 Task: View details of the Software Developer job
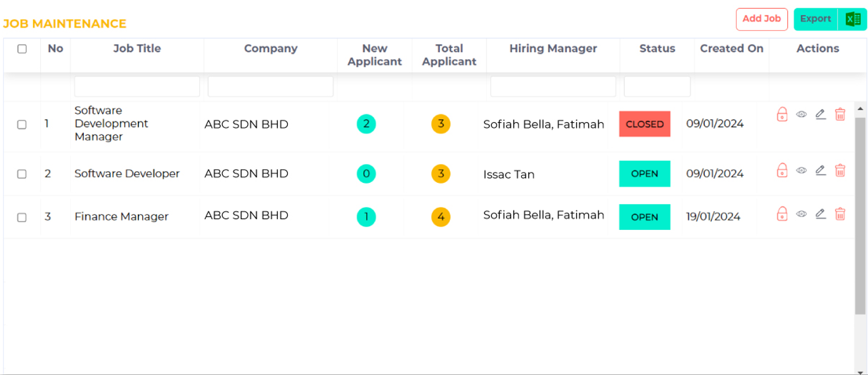click(x=801, y=171)
